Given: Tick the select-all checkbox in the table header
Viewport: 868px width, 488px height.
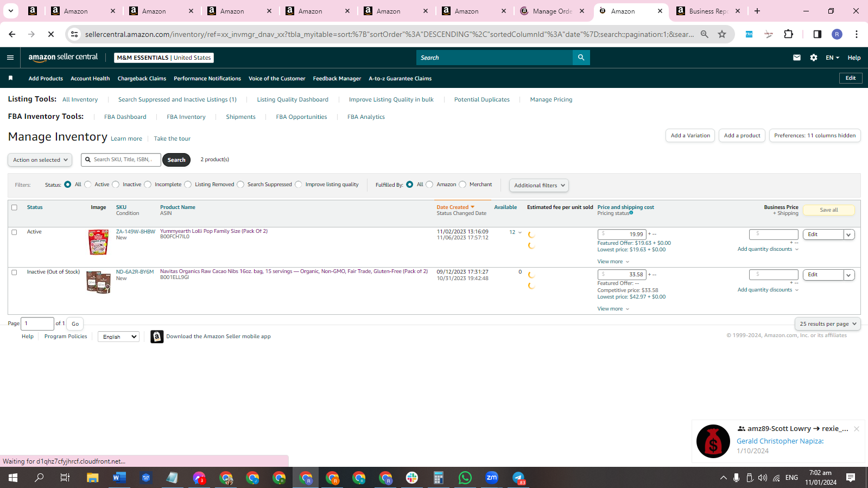Looking at the screenshot, I should (x=14, y=207).
